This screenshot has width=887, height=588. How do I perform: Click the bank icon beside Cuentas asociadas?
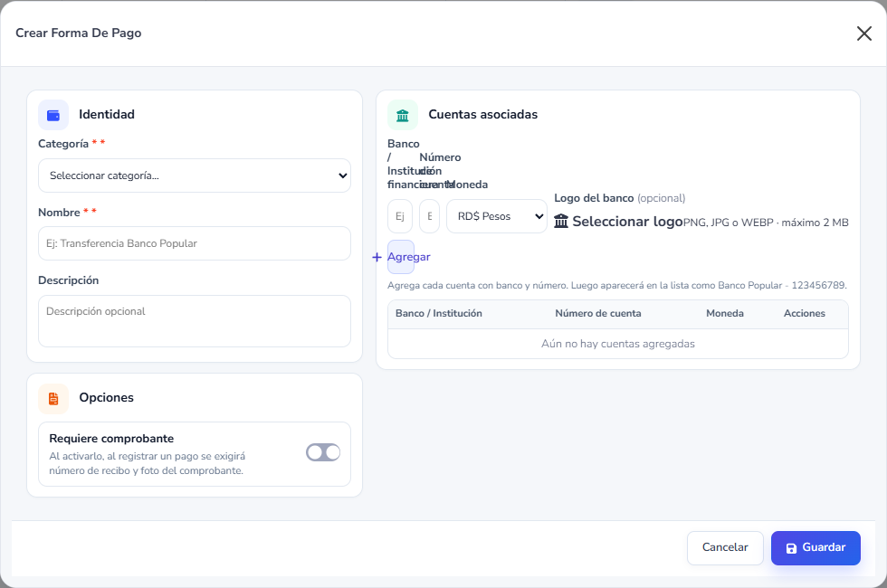(x=403, y=115)
